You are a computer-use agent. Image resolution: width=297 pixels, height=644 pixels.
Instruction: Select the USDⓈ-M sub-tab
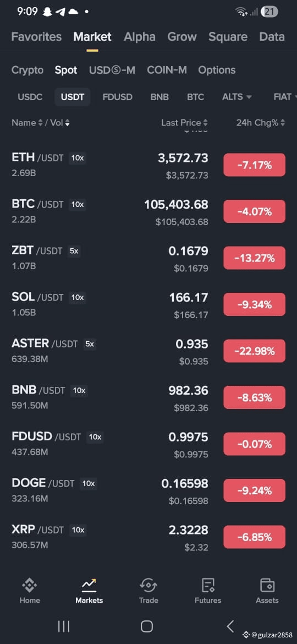(x=112, y=70)
